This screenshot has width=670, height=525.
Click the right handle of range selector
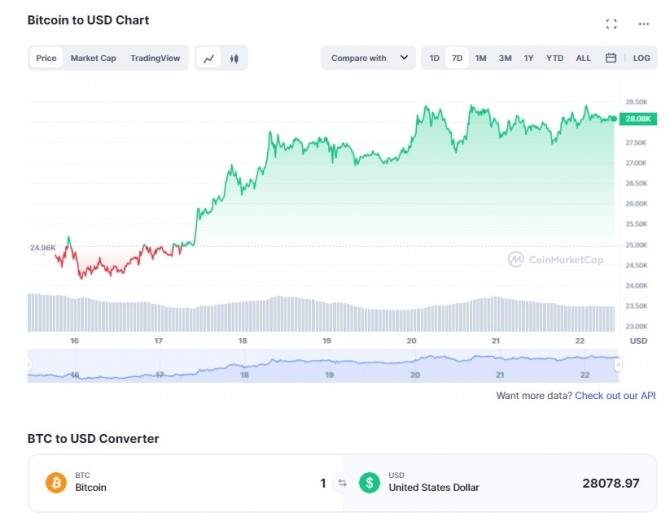coord(618,365)
